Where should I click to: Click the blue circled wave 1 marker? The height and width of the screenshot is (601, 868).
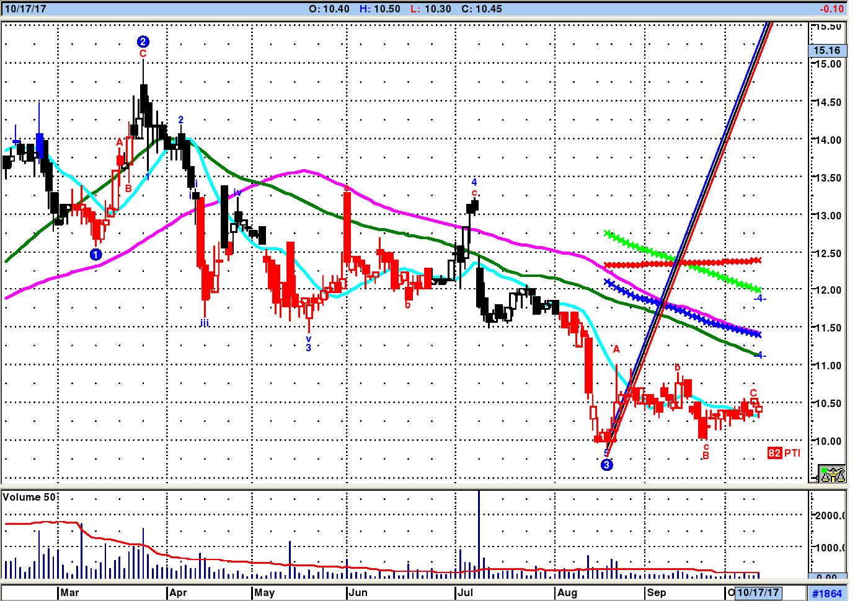[95, 255]
